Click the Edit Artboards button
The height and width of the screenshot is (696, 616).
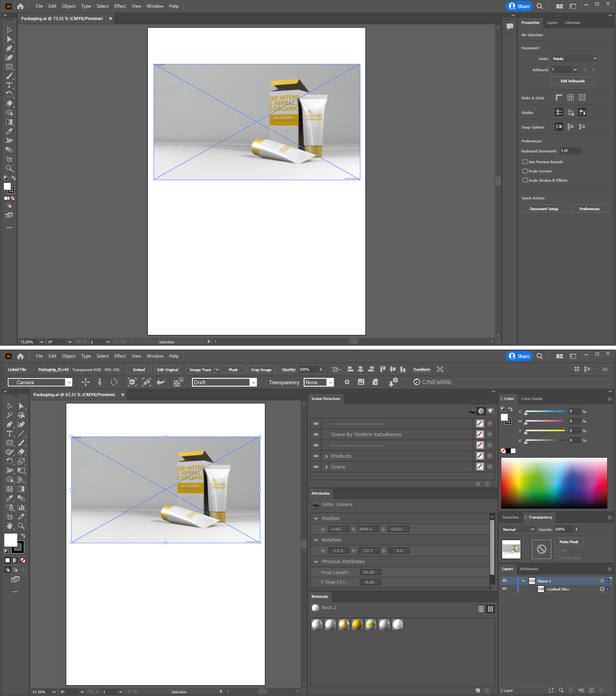click(572, 81)
